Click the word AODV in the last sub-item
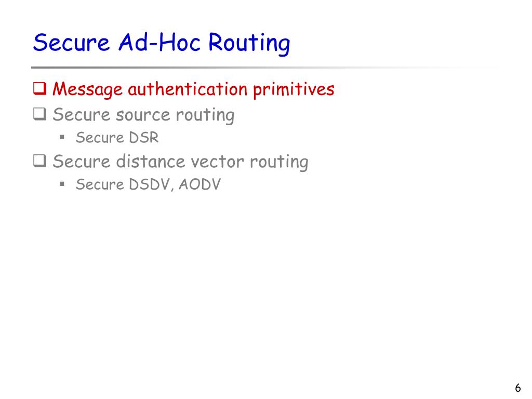532x399 pixels. [200, 184]
